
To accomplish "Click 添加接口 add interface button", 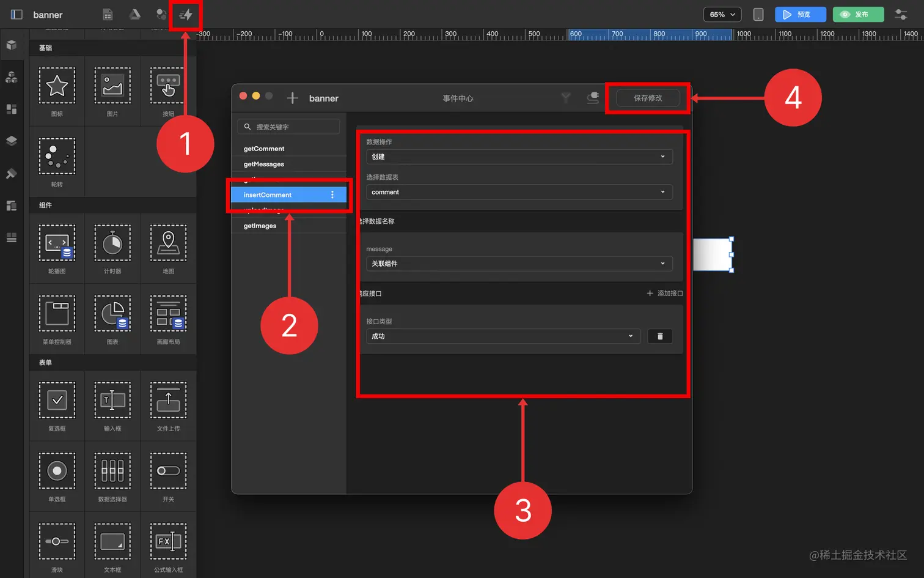I will (665, 294).
